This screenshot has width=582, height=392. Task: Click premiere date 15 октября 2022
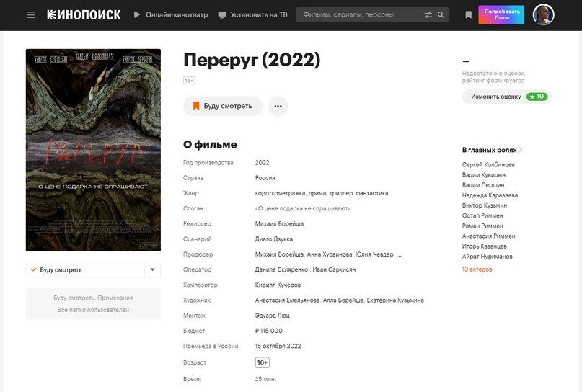pos(278,346)
